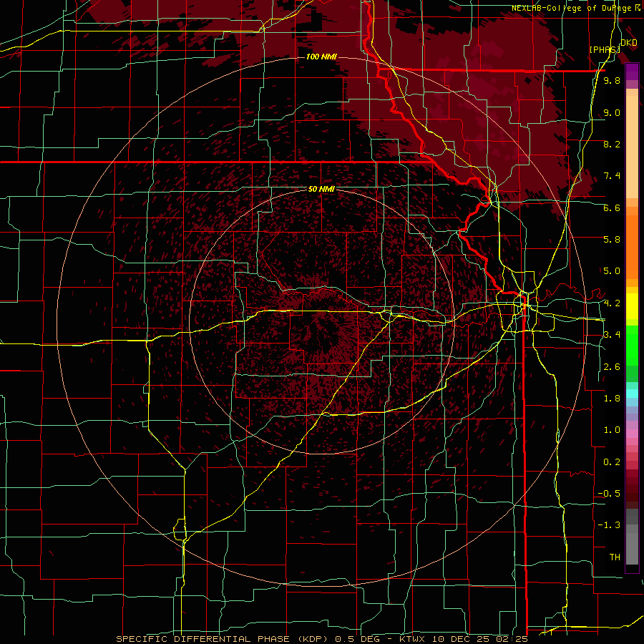Pick the purple segment atop the color bar
Image resolution: width=644 pixels, height=644 pixels.
632,72
